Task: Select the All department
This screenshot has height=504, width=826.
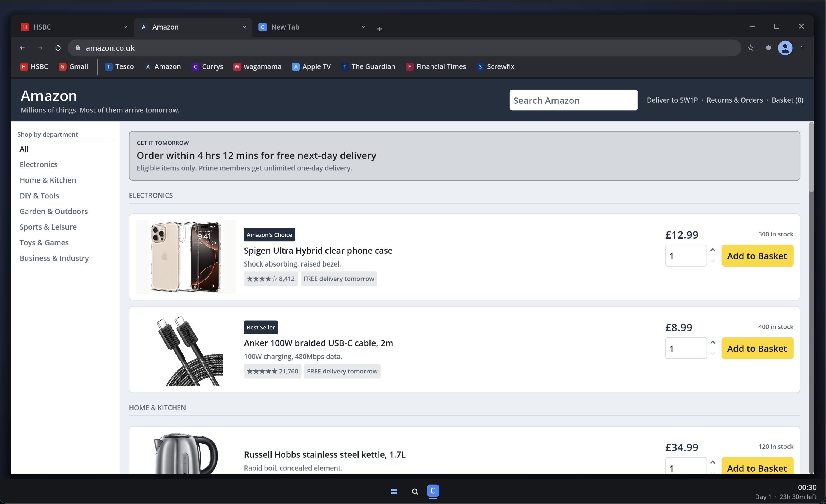Action: [x=24, y=149]
